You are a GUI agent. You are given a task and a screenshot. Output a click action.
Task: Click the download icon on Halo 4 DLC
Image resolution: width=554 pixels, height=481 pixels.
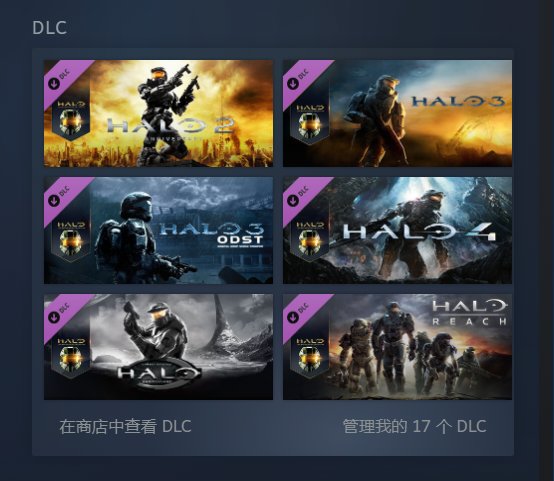(293, 201)
